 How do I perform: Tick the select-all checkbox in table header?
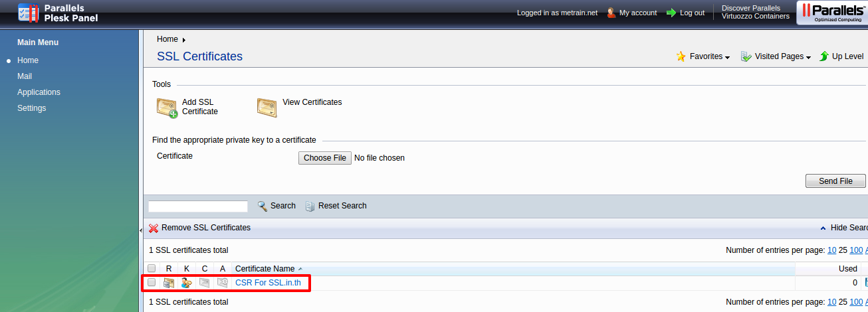tap(152, 269)
